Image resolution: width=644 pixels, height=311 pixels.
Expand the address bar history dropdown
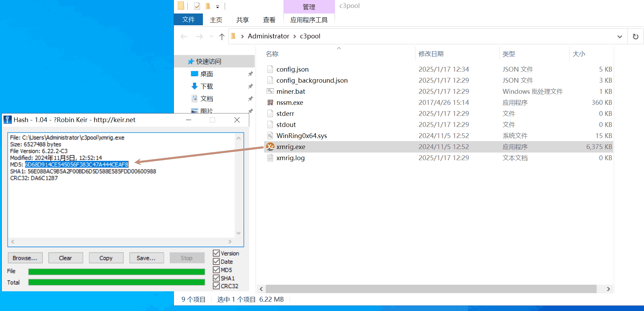tap(619, 36)
